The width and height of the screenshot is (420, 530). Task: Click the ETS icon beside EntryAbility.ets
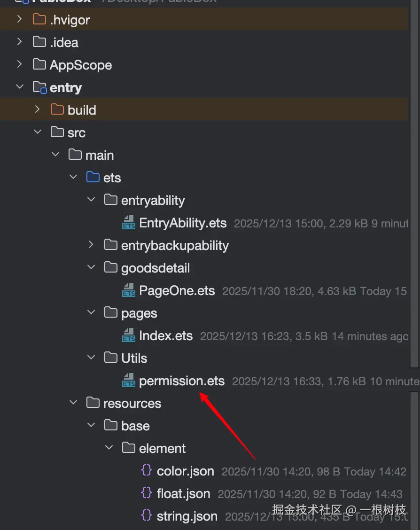click(x=129, y=223)
